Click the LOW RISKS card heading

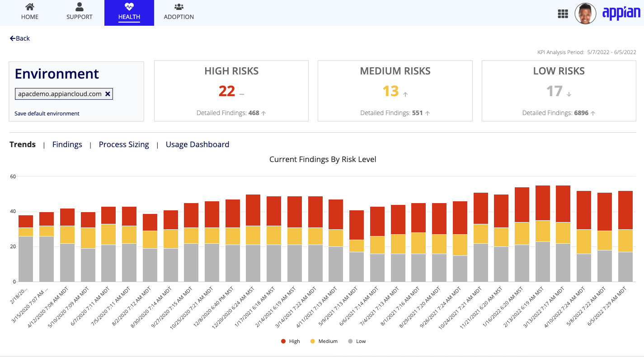click(559, 71)
